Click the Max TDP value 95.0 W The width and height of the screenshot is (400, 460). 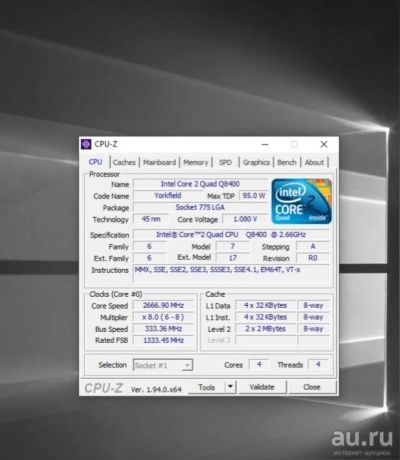click(254, 196)
